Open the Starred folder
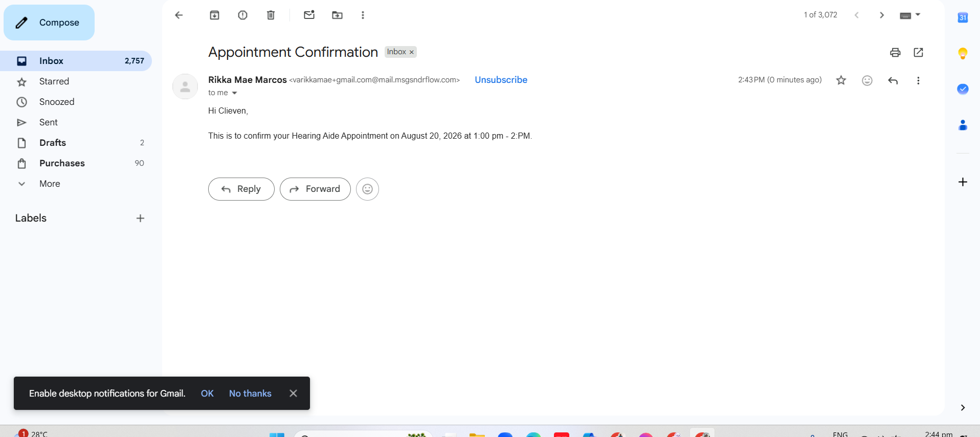Viewport: 980px width, 437px height. point(76,81)
